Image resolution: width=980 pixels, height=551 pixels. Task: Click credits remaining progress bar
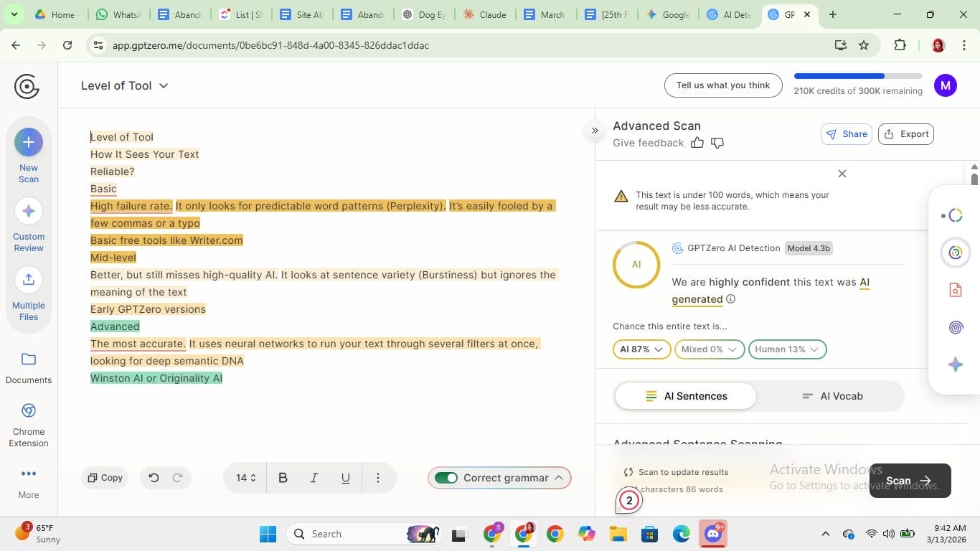(x=858, y=76)
